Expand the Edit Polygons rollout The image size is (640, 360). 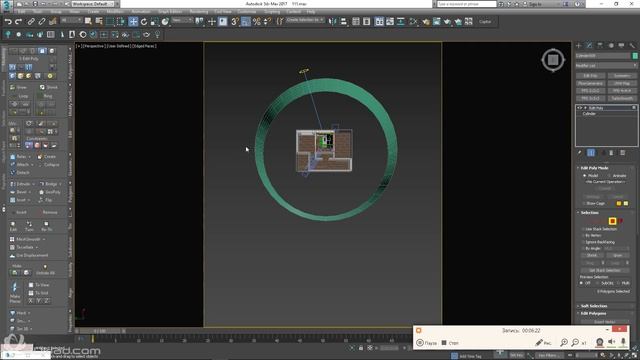point(593,313)
